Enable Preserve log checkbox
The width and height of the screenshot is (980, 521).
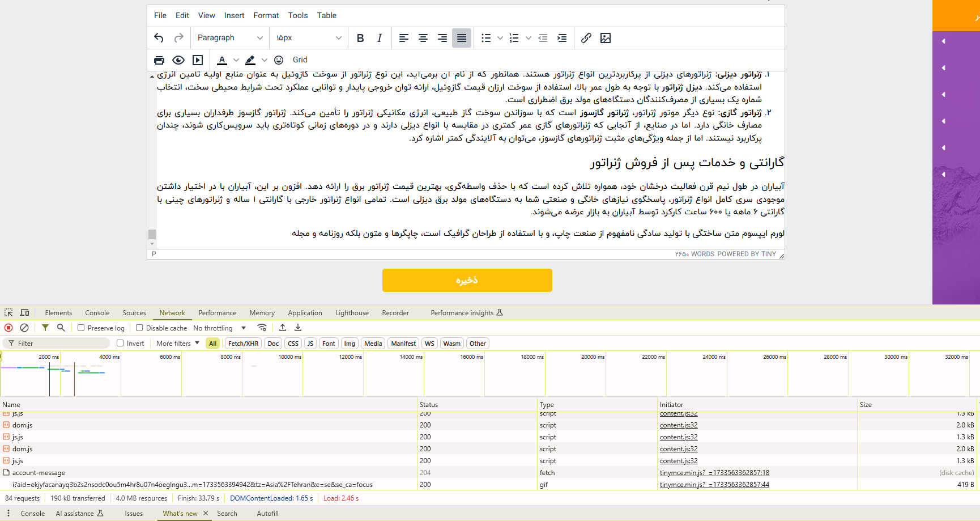point(81,328)
